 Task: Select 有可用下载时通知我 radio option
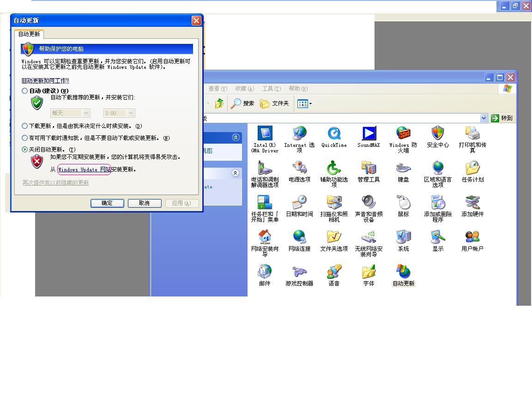24,138
